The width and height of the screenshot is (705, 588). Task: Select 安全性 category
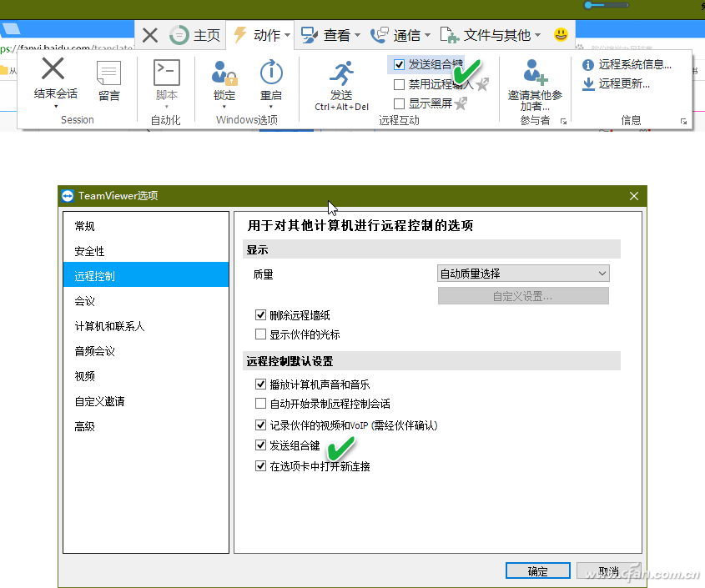pos(146,251)
